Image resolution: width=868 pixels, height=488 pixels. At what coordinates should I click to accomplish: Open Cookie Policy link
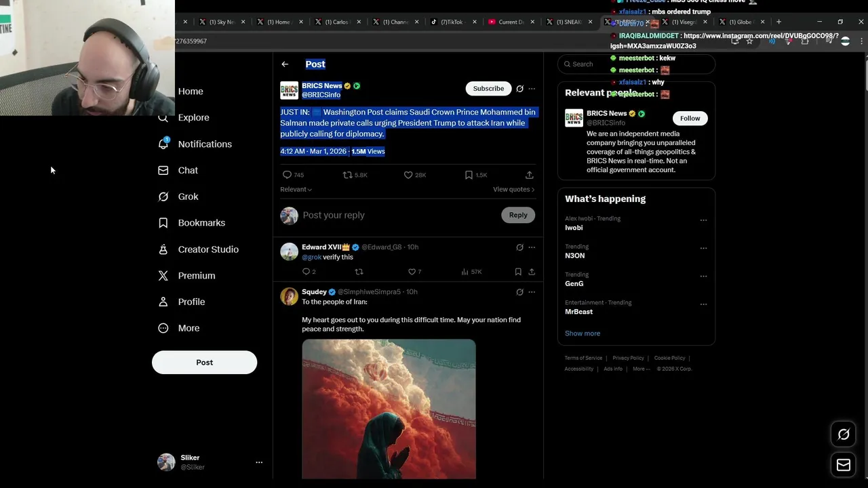tap(669, 358)
